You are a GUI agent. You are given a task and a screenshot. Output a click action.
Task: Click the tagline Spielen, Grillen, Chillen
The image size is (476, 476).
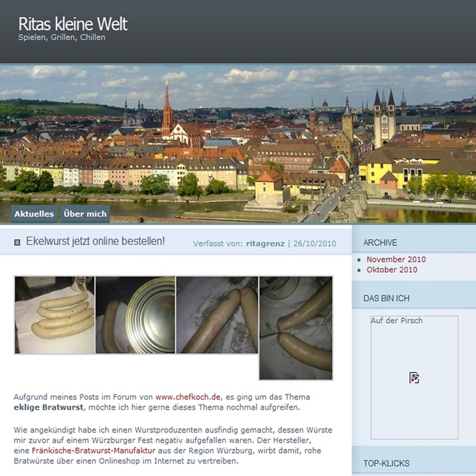(x=61, y=37)
